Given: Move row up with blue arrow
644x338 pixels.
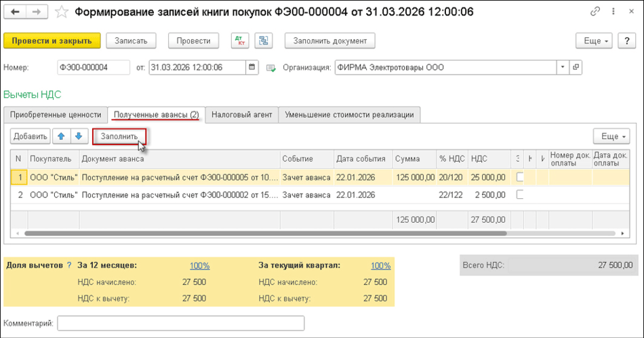Looking at the screenshot, I should 62,136.
